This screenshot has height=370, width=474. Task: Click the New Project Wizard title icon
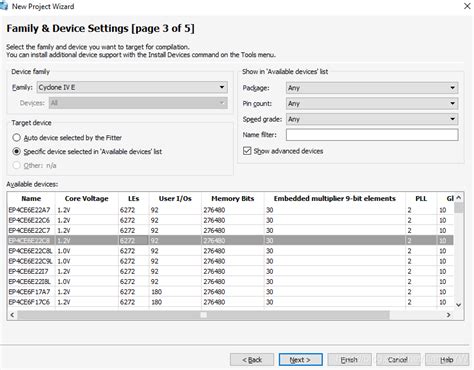(x=4, y=6)
